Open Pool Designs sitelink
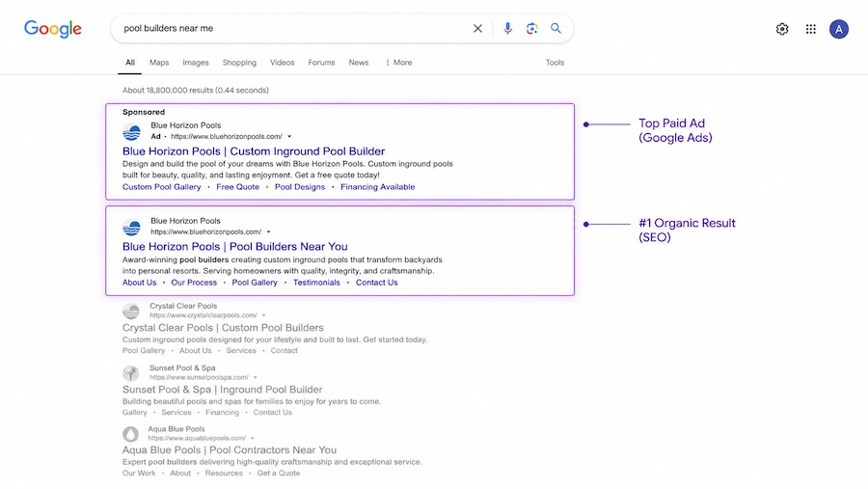This screenshot has width=868, height=489. 300,187
